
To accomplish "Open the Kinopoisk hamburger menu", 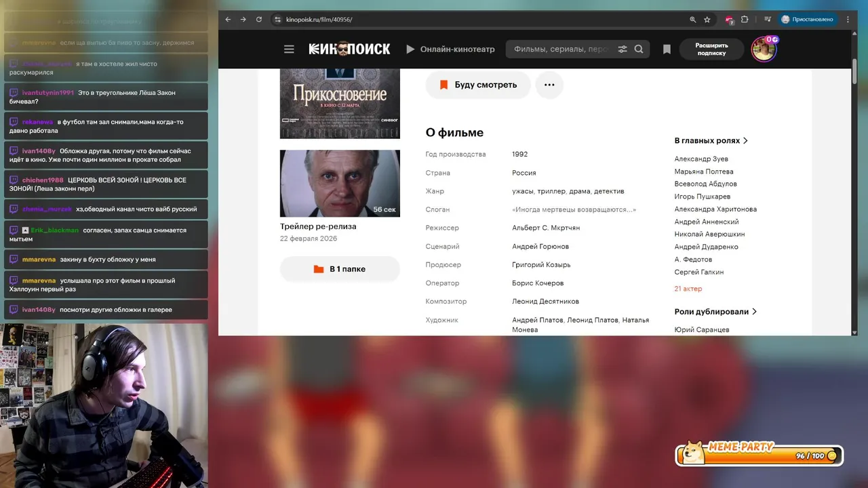I will click(x=289, y=49).
